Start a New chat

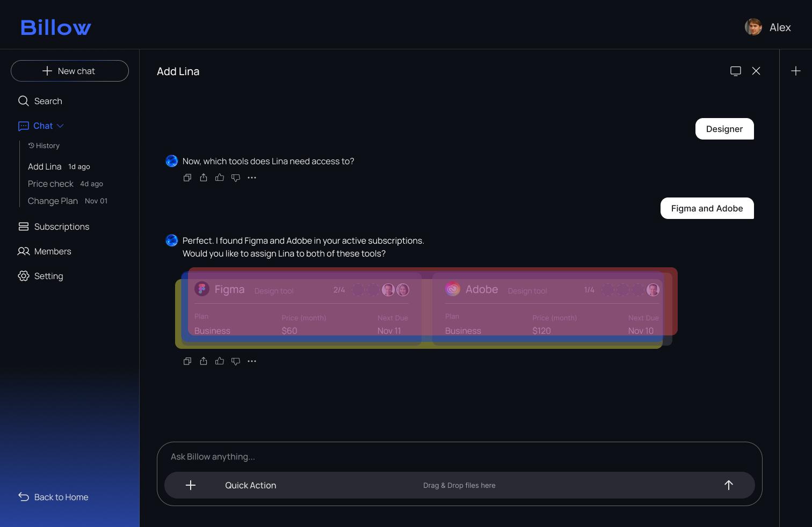[70, 71]
